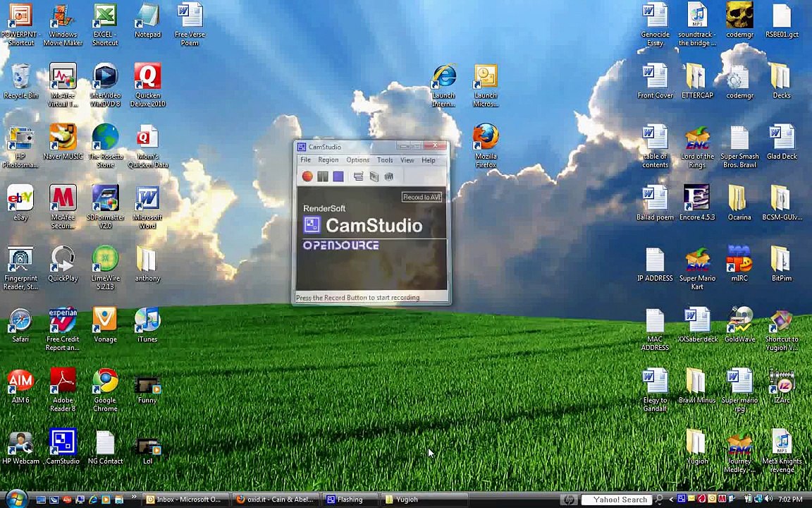Select the Super Mario Kart icon
The width and height of the screenshot is (812, 508).
click(697, 269)
